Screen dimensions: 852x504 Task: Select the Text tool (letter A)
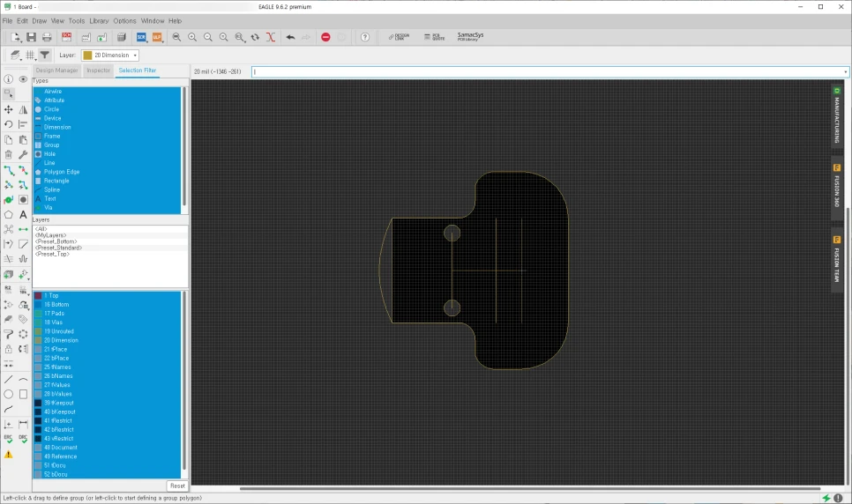[x=24, y=214]
